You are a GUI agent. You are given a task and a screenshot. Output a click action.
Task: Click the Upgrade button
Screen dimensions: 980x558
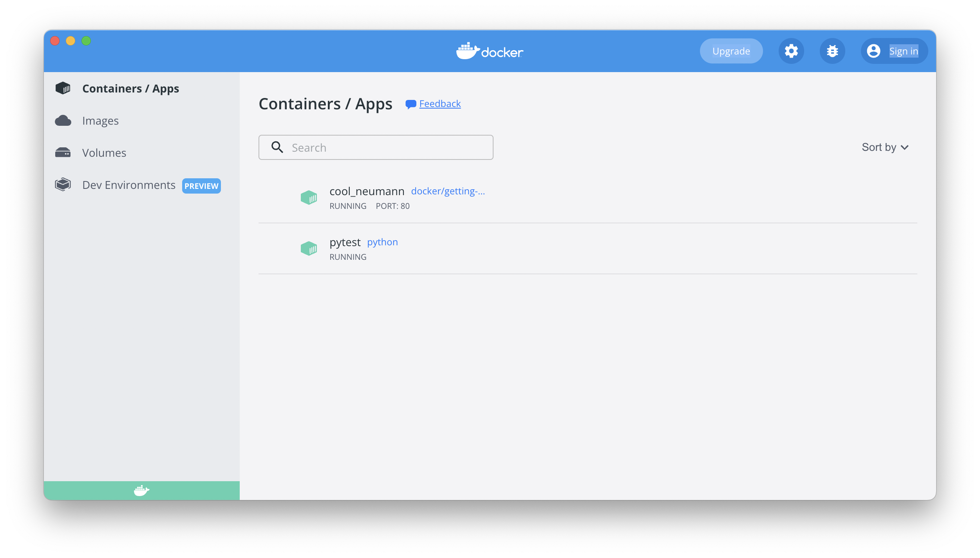[731, 51]
